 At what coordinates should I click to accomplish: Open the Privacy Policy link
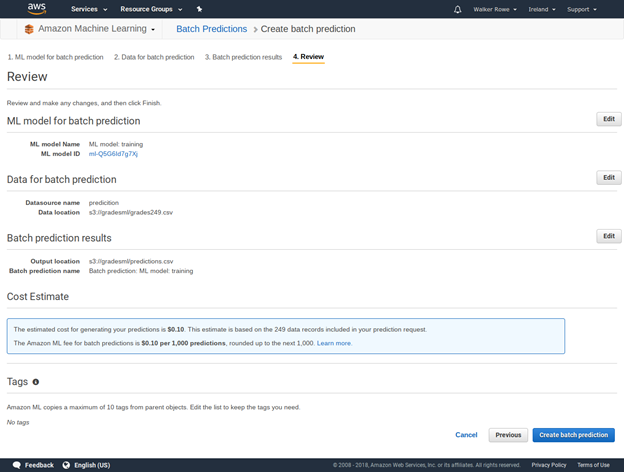click(x=549, y=465)
